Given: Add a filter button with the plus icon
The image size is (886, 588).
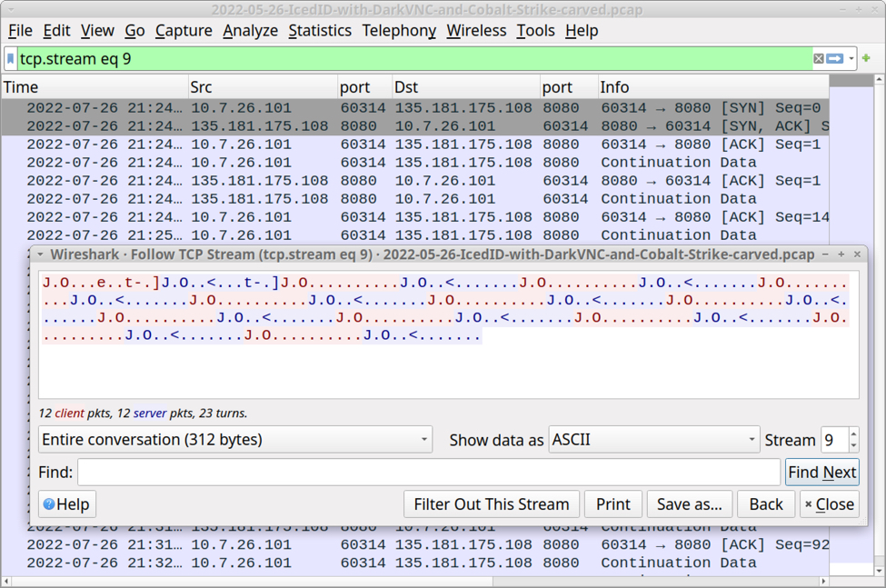Looking at the screenshot, I should [x=866, y=58].
